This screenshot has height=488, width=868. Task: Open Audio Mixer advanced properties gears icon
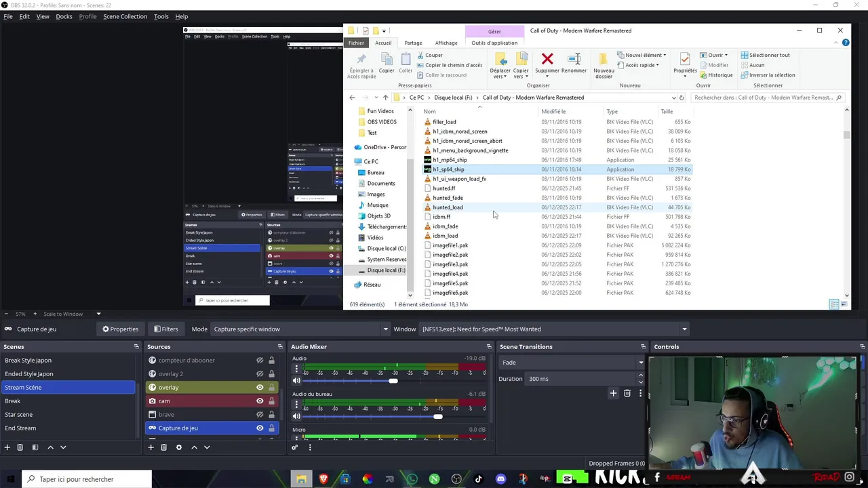294,447
